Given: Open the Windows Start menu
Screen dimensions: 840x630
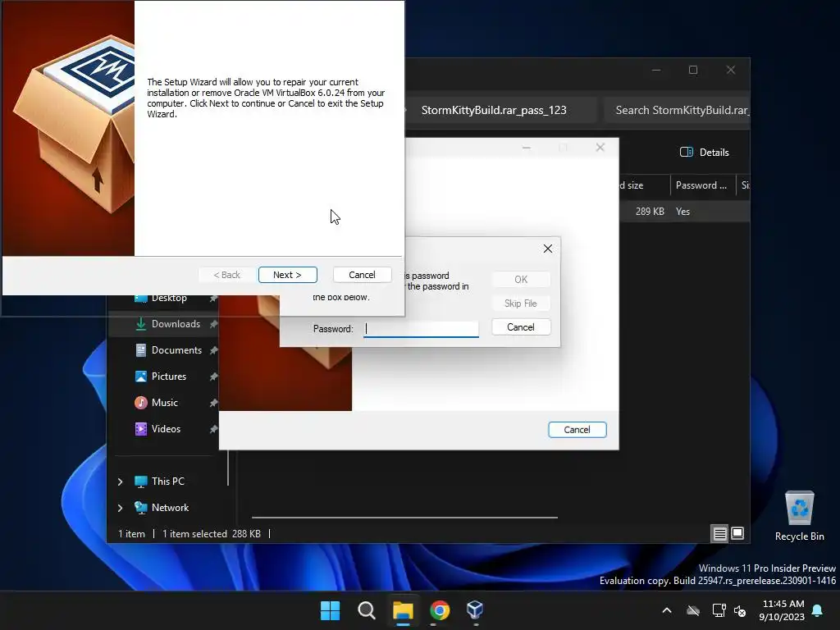Looking at the screenshot, I should (330, 610).
